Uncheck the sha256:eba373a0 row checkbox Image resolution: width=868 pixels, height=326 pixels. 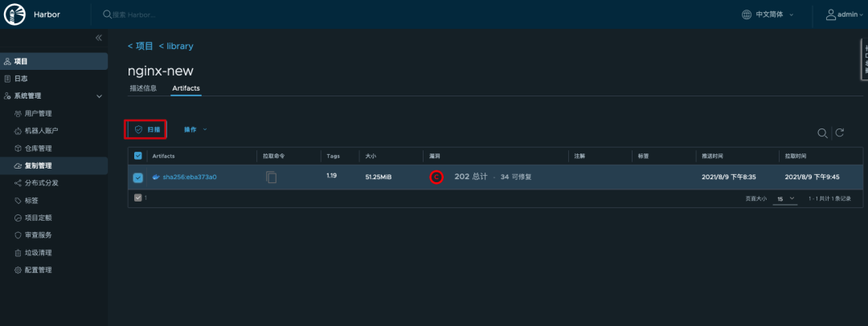pos(138,177)
